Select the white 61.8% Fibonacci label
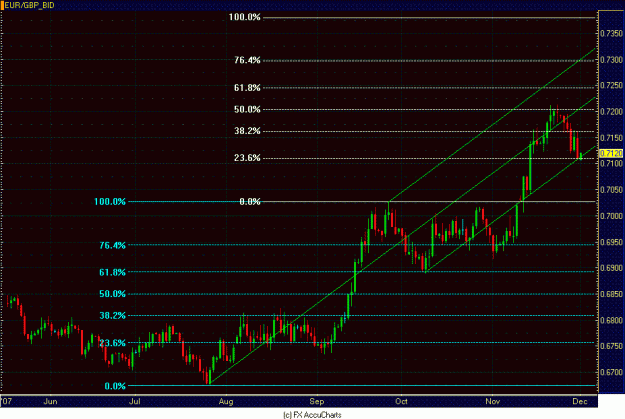This screenshot has width=625, height=419. coord(247,88)
